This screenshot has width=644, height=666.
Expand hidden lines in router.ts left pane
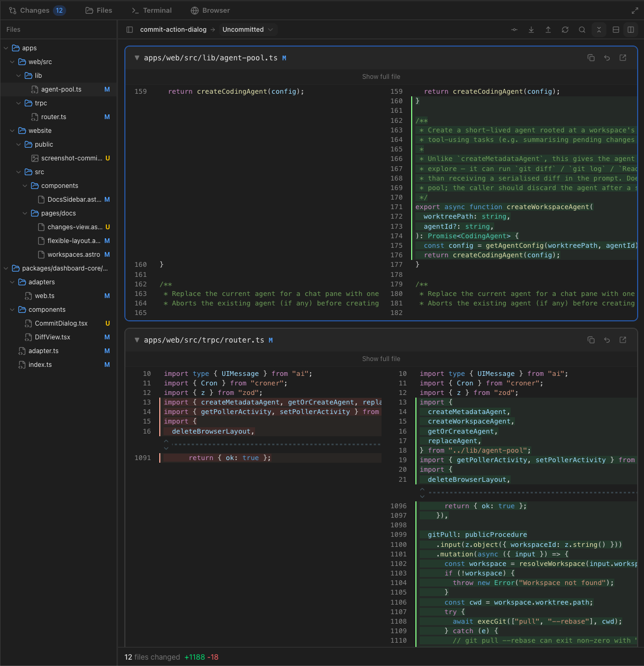click(166, 444)
